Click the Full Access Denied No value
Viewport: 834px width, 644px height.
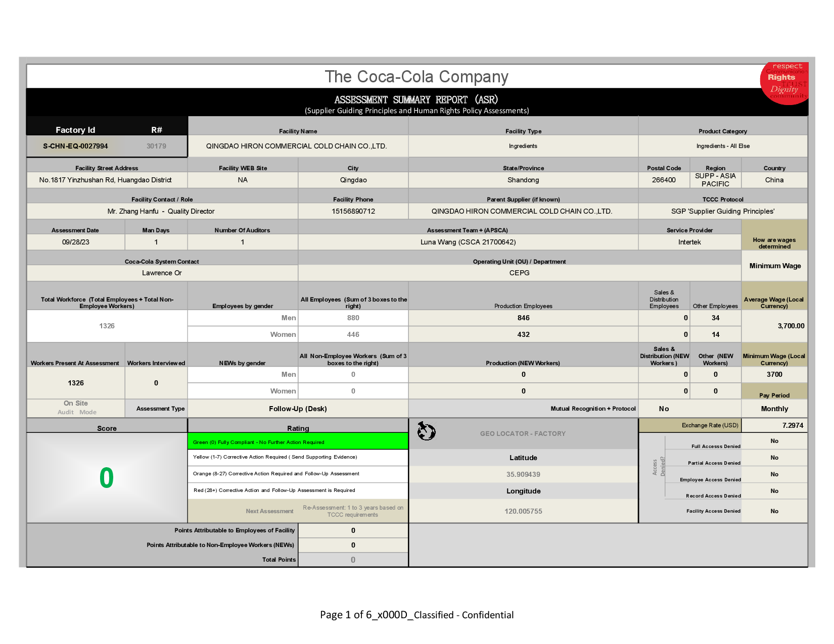tap(774, 441)
